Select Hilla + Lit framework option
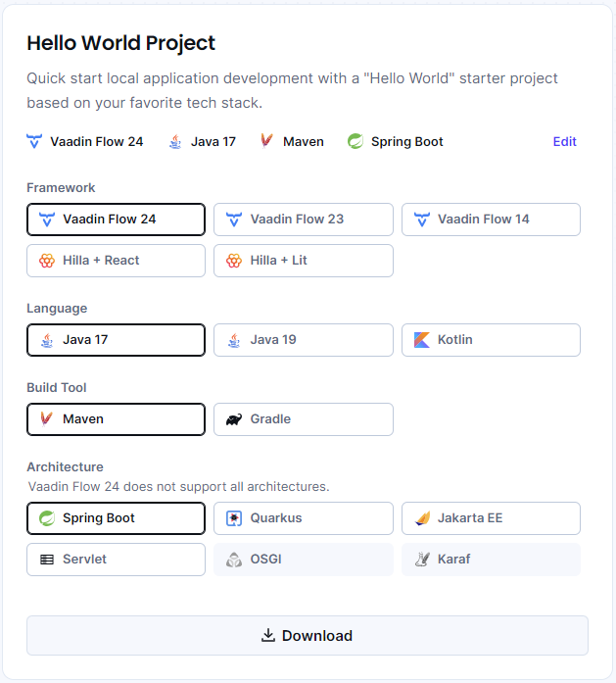Image resolution: width=616 pixels, height=683 pixels. click(303, 261)
